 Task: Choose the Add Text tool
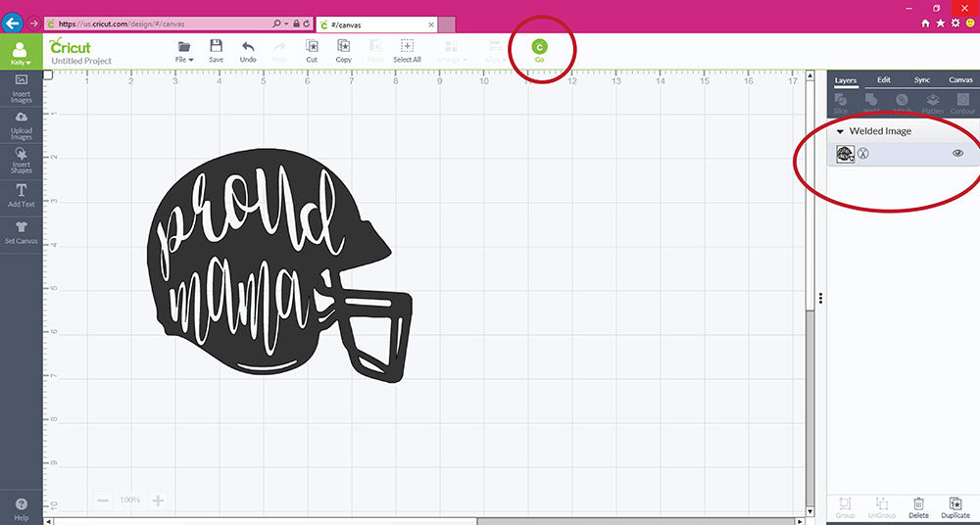tap(22, 195)
